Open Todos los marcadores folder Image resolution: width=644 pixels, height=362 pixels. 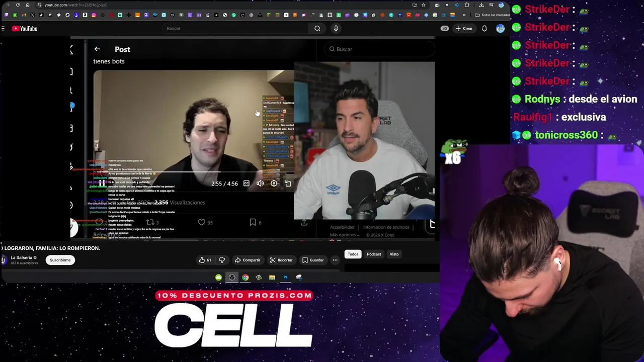click(x=493, y=15)
